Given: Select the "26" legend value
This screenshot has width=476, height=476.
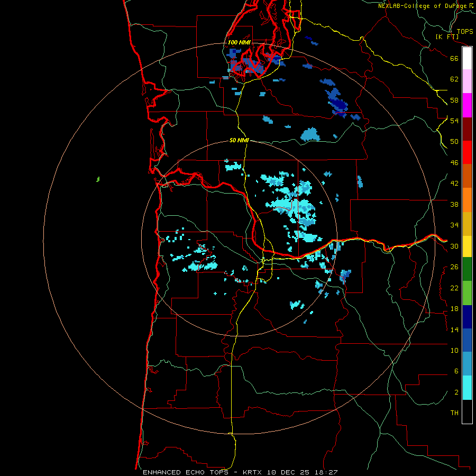Looking at the screenshot, I should [454, 267].
